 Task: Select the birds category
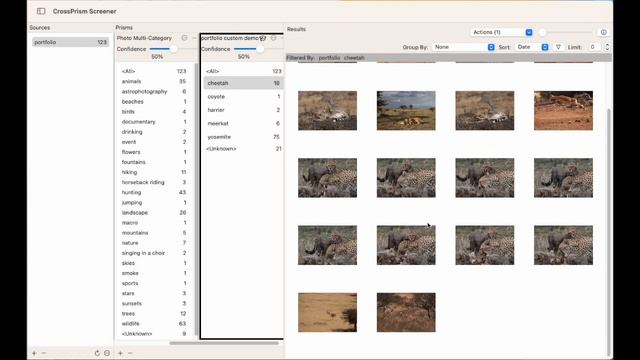[x=153, y=111]
